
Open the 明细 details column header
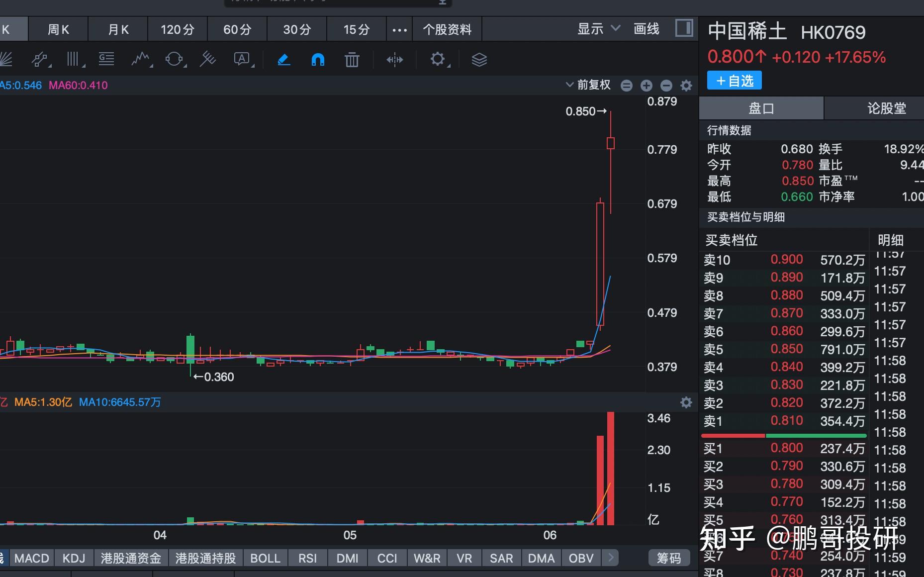(x=890, y=240)
